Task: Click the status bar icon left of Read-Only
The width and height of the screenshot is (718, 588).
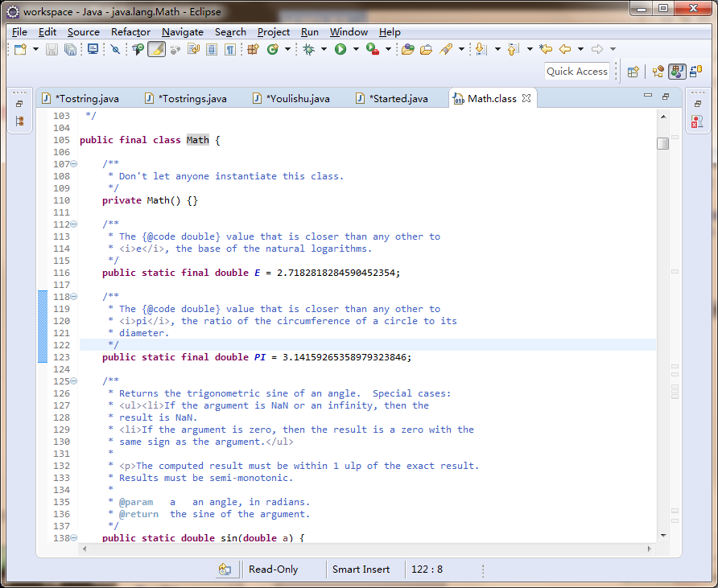Action: click(225, 569)
